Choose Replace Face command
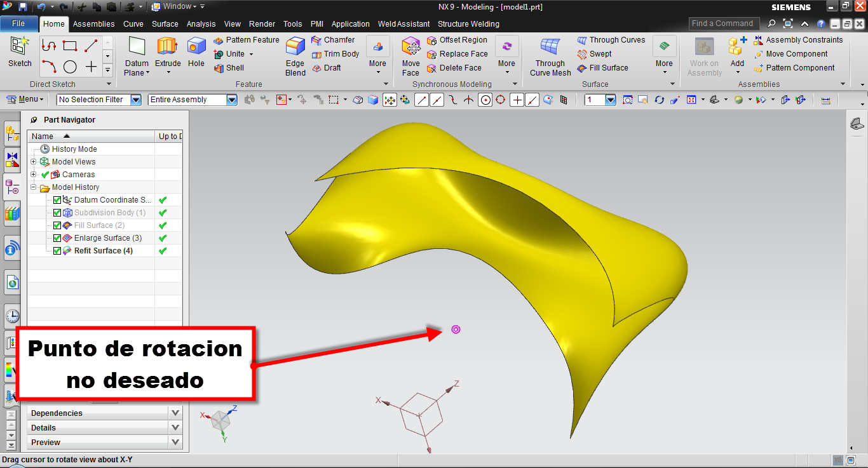The image size is (868, 468). [458, 54]
